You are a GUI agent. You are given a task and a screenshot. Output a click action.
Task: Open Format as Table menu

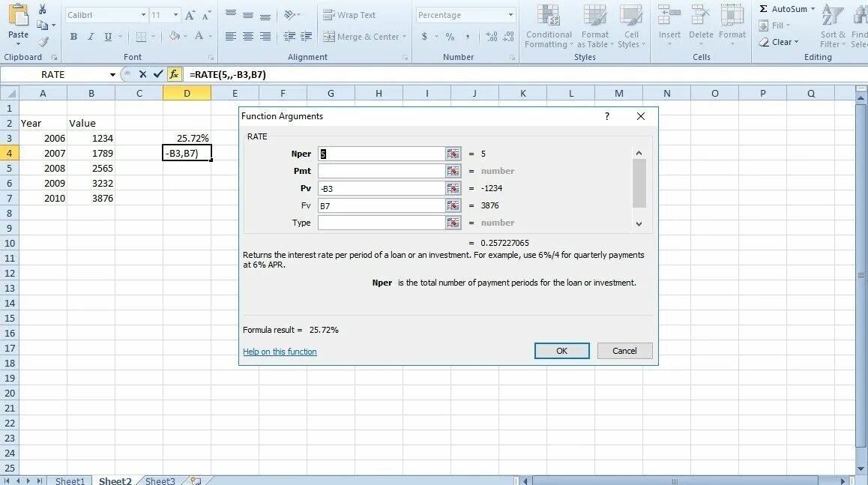[x=595, y=26]
